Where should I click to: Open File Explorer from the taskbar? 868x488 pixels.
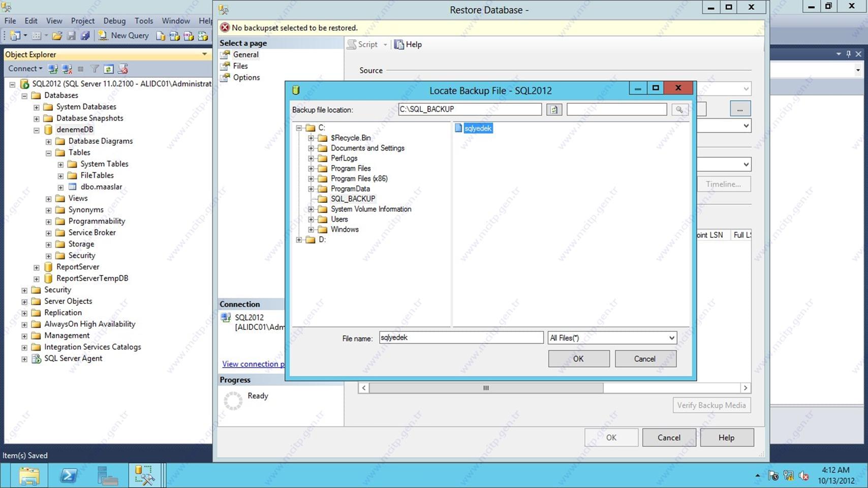coord(29,476)
